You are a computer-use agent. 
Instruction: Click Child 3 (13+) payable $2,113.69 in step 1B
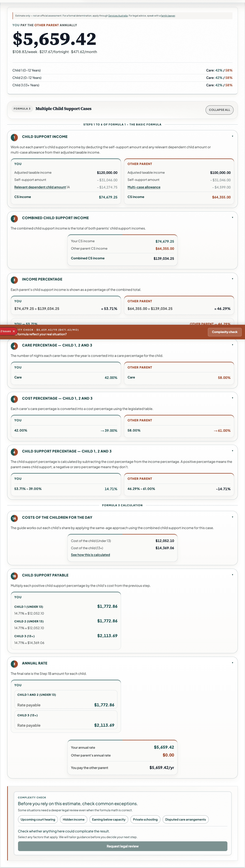107,636
